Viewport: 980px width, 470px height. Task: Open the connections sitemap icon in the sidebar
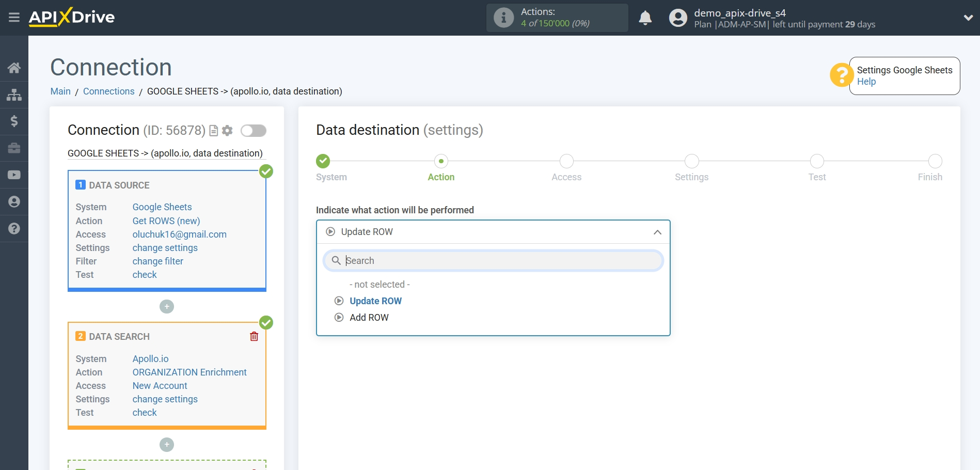pyautogui.click(x=14, y=95)
